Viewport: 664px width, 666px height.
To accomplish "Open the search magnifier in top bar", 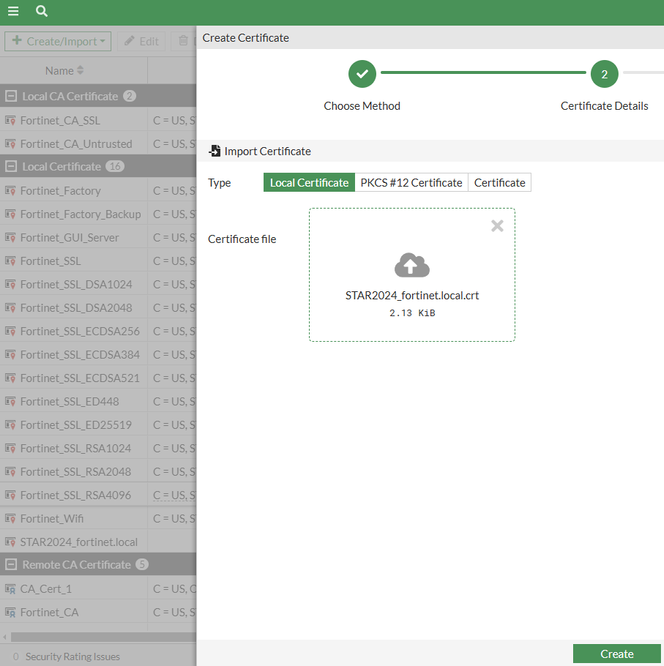I will click(41, 11).
